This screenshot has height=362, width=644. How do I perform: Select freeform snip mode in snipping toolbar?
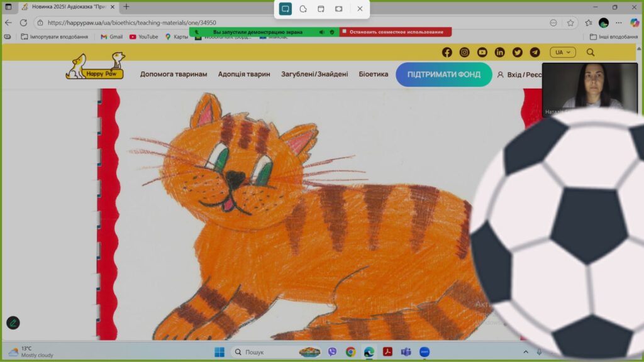click(303, 9)
